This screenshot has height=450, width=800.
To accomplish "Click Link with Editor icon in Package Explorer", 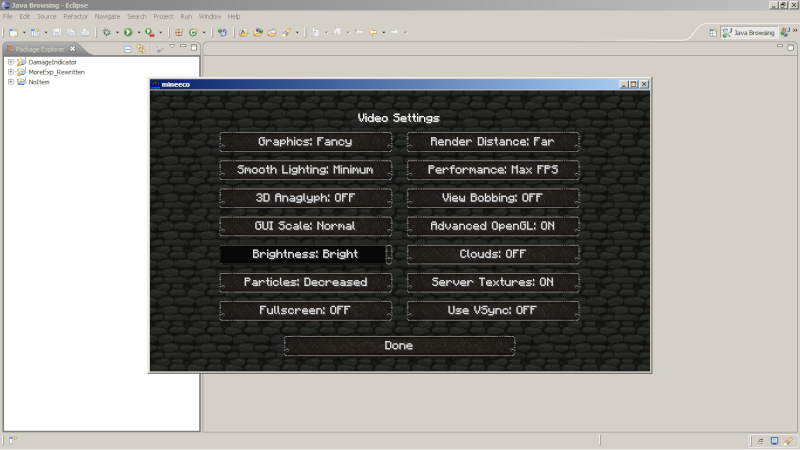I will tap(141, 49).
